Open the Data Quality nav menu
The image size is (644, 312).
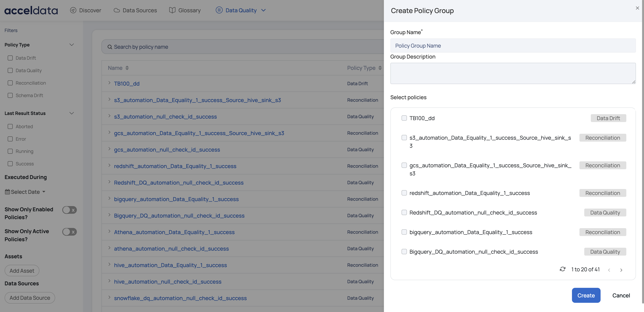(241, 10)
